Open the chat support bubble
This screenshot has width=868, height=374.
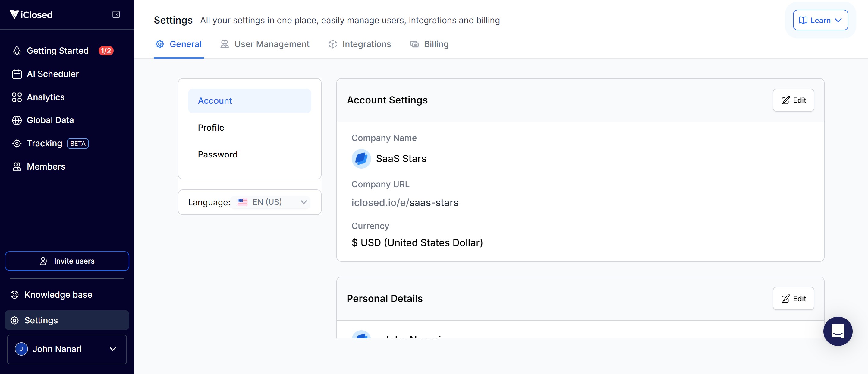coord(838,331)
